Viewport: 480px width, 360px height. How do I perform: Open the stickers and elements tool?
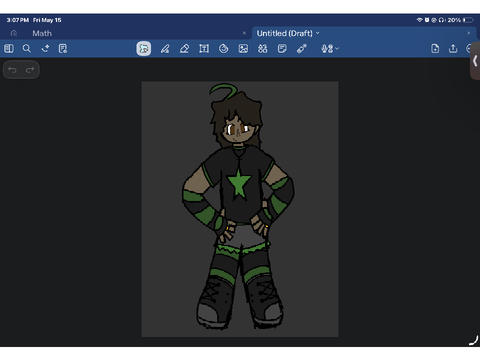pyautogui.click(x=263, y=49)
